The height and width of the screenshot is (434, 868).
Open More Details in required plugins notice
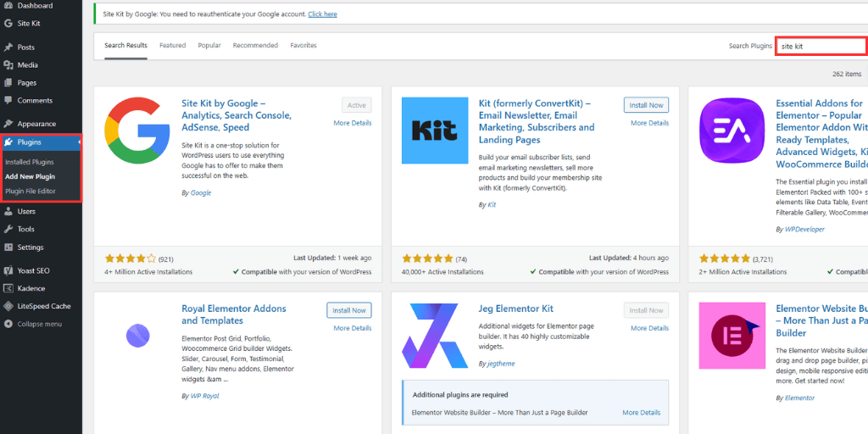(x=642, y=413)
